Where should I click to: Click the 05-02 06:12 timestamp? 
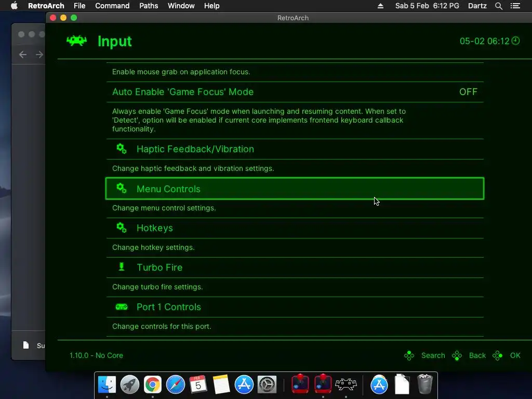point(485,41)
